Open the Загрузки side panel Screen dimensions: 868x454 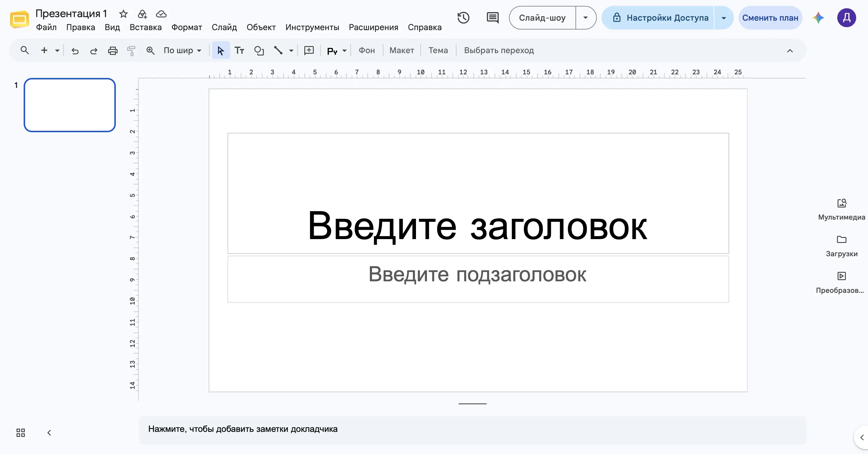[x=841, y=246]
